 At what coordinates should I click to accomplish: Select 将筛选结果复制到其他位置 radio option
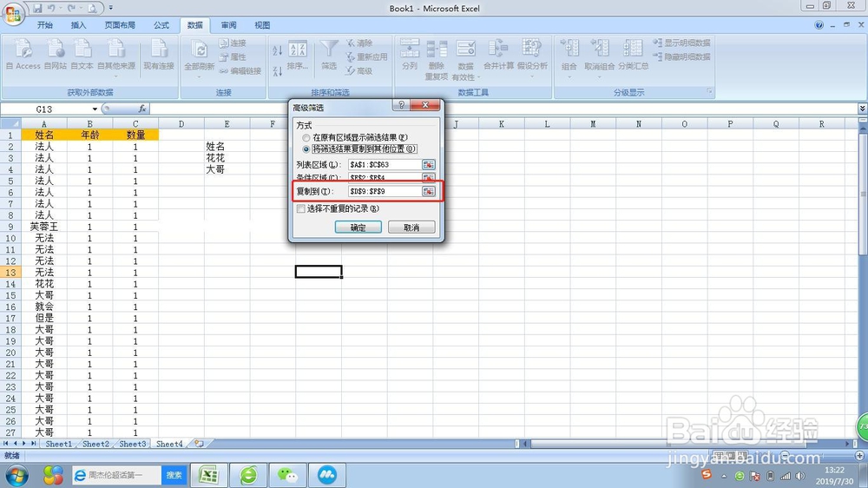click(x=306, y=149)
